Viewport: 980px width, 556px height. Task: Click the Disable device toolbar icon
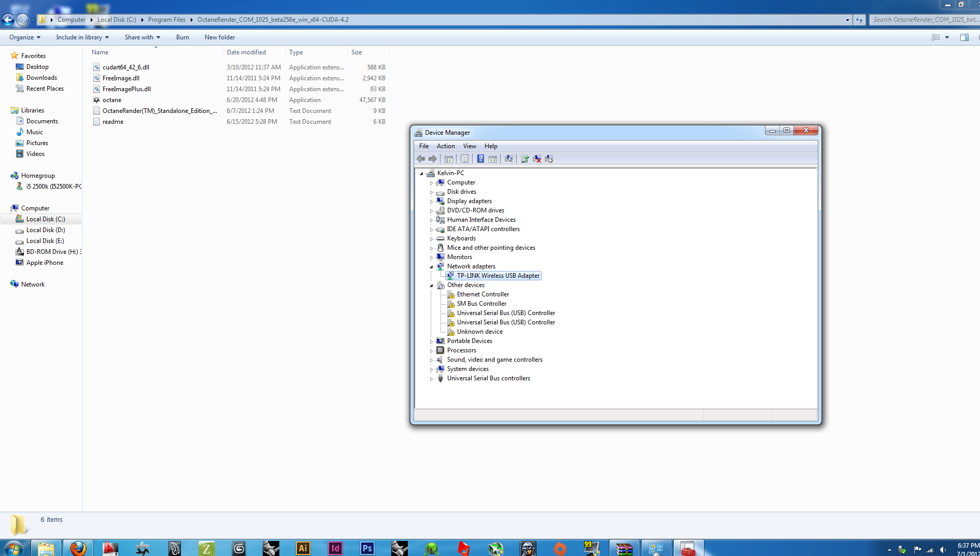[549, 159]
